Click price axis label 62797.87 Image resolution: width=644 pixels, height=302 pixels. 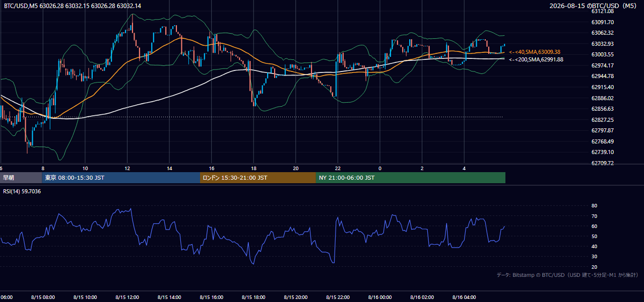602,130
